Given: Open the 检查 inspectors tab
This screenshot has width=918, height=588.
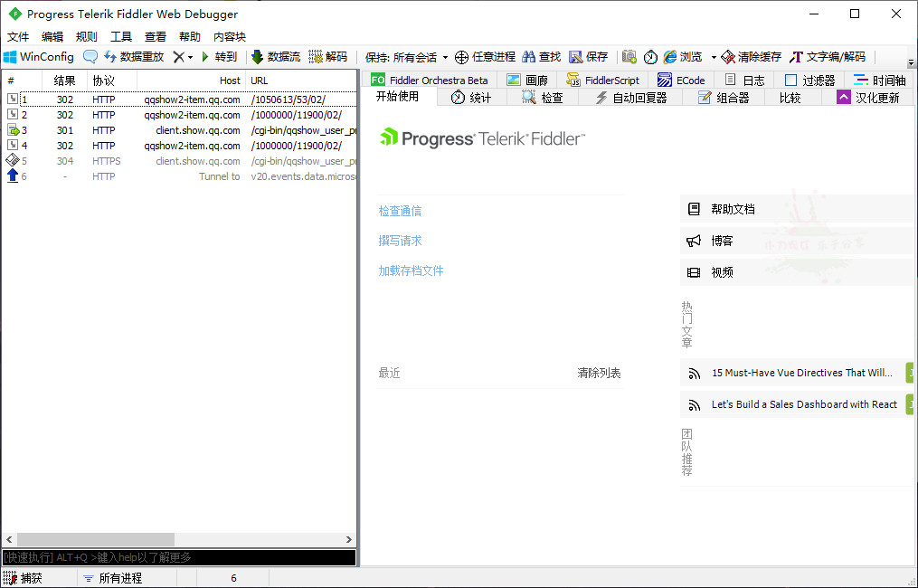Looking at the screenshot, I should (x=543, y=98).
